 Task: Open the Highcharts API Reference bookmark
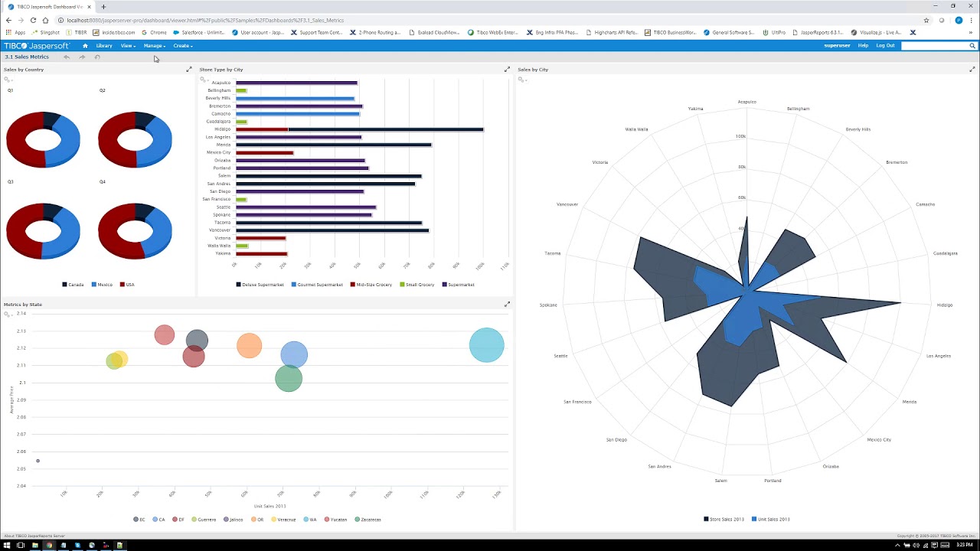[611, 33]
